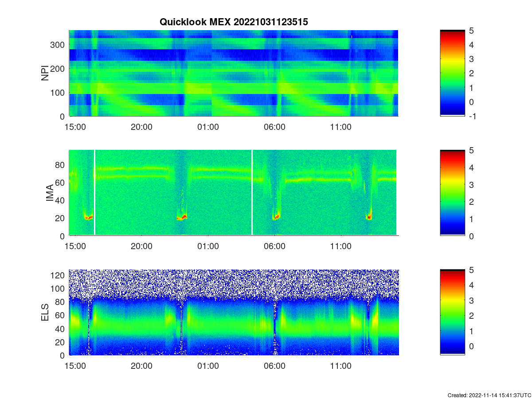Click the '4' tick on NPI colorbar
The width and height of the screenshot is (532, 399).
coord(472,45)
